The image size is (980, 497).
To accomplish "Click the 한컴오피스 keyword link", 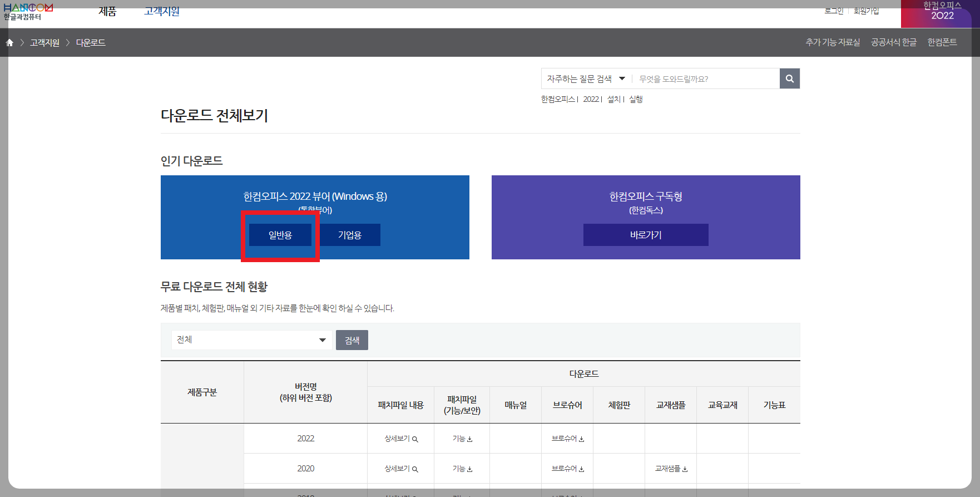I will point(558,99).
